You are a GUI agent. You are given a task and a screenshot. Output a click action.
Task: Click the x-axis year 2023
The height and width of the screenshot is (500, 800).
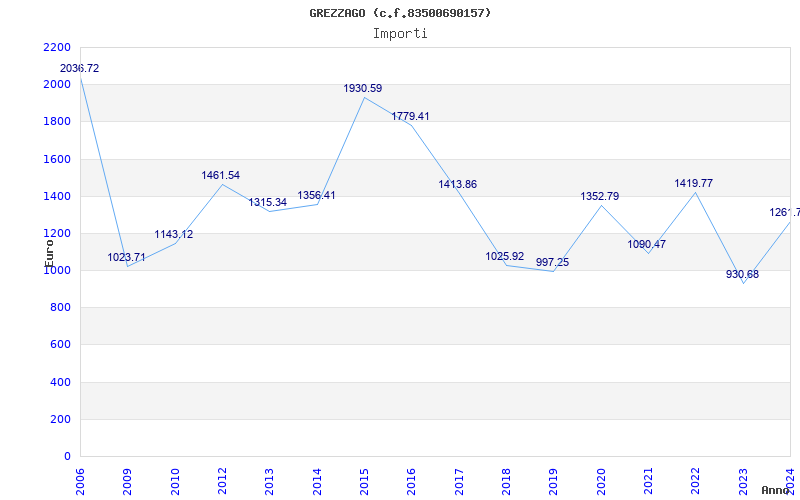tap(743, 482)
